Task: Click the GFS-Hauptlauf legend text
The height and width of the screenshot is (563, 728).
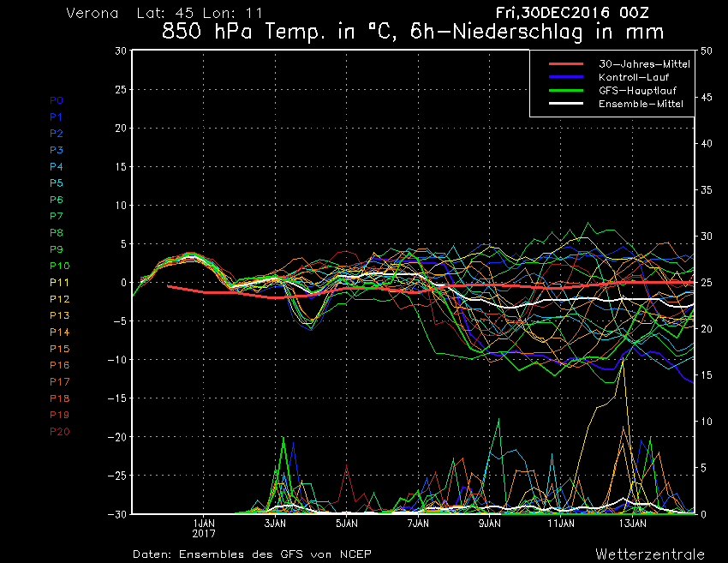Action: (637, 91)
